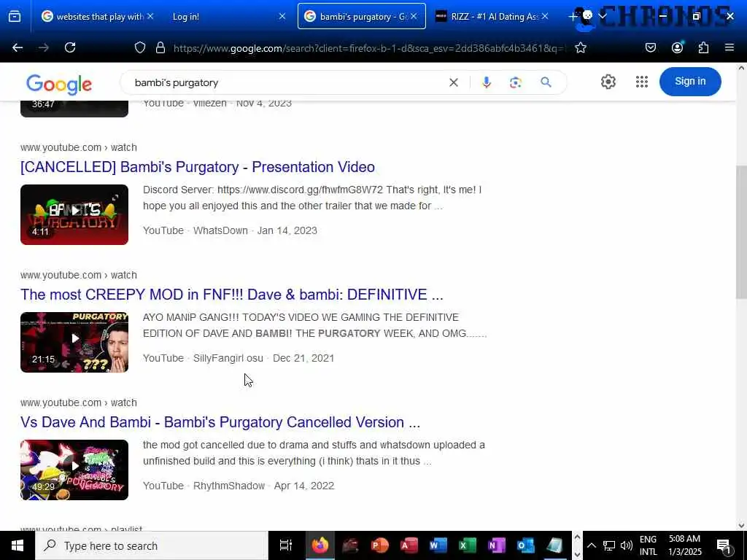Play the 49:29 Cancelled Version thumbnail

[x=74, y=470]
